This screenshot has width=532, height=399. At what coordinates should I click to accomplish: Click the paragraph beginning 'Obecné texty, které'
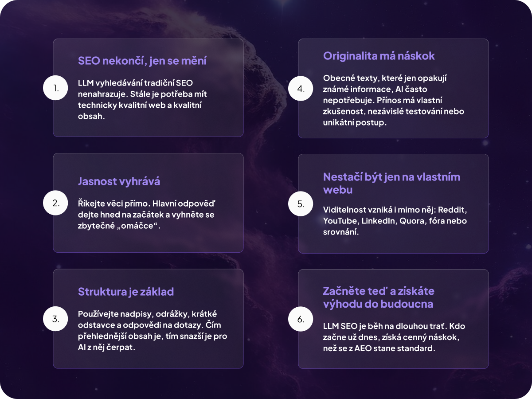click(x=394, y=100)
